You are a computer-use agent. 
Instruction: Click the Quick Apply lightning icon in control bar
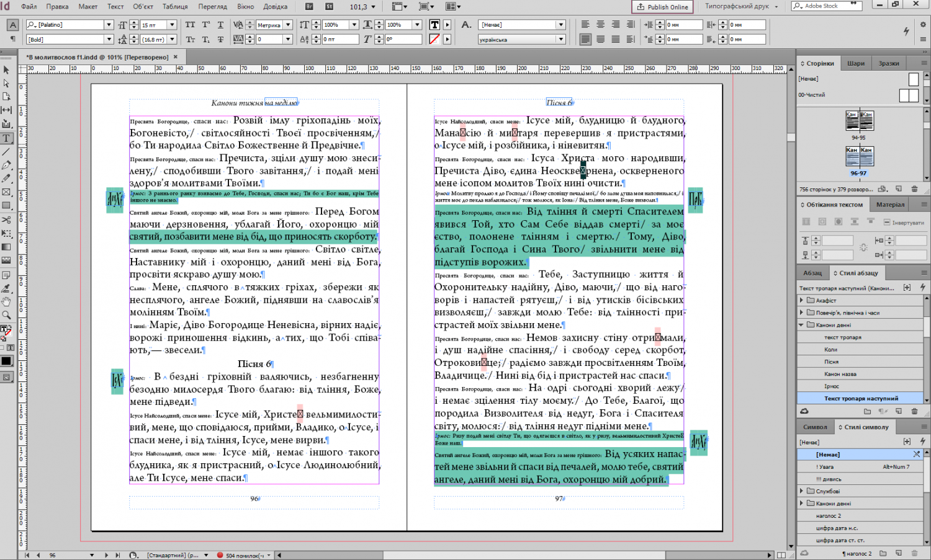coord(906,32)
